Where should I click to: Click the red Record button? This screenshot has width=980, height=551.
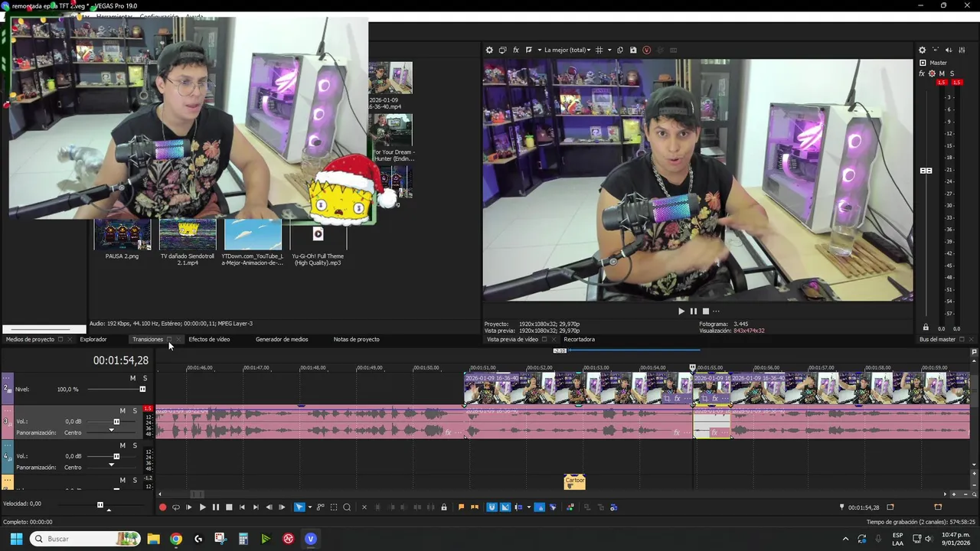coord(162,507)
